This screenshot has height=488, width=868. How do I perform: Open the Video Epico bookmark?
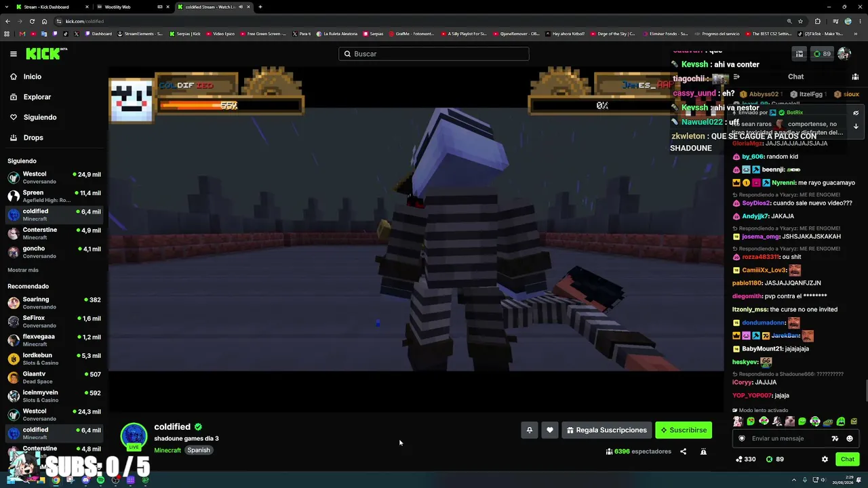220,33
